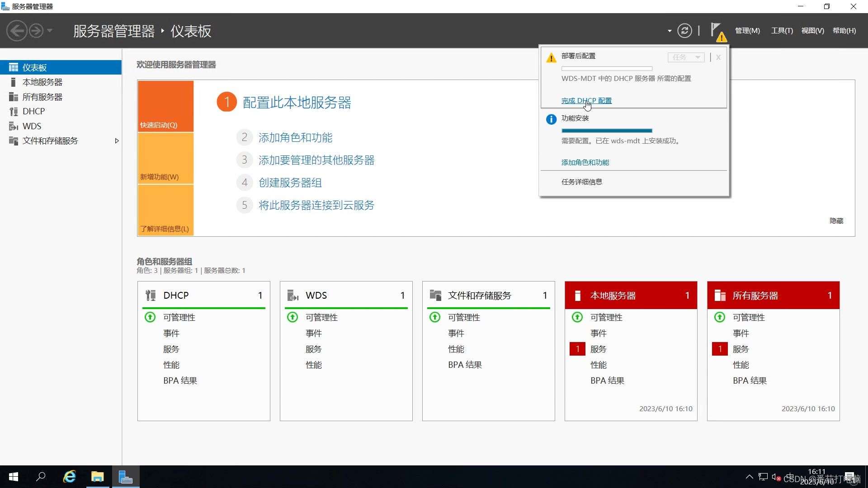The width and height of the screenshot is (868, 488).
Task: Open the notifications flag with warning
Action: [x=718, y=32]
